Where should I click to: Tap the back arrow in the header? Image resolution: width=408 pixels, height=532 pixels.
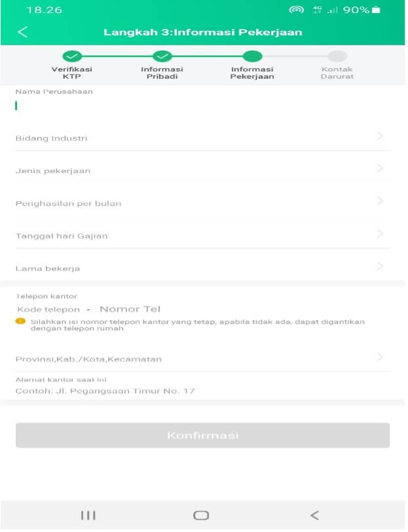23,32
